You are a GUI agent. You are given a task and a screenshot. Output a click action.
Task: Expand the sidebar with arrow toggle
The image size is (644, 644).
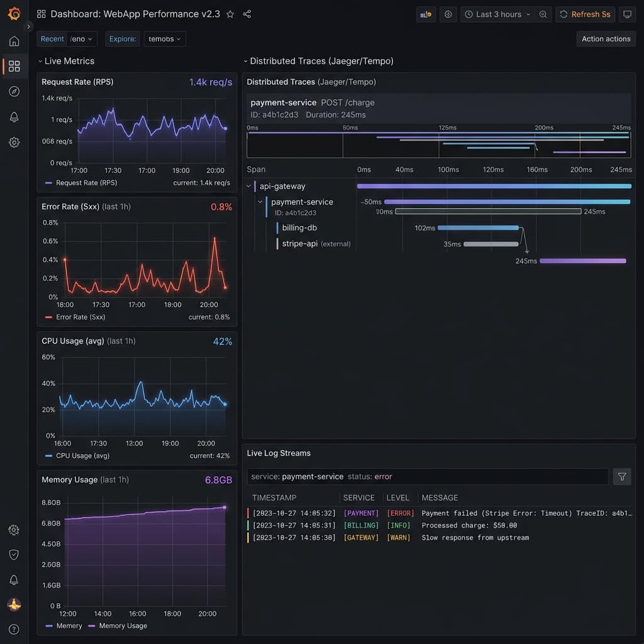[x=28, y=26]
